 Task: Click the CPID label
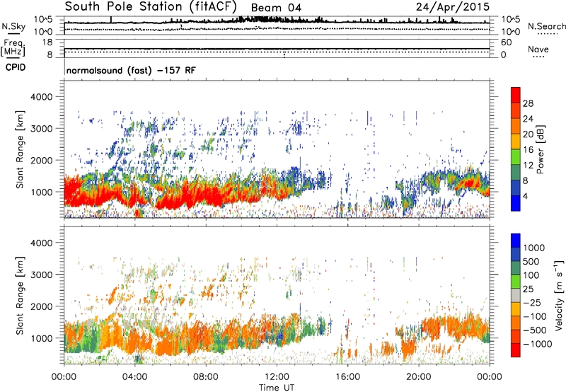click(x=15, y=67)
